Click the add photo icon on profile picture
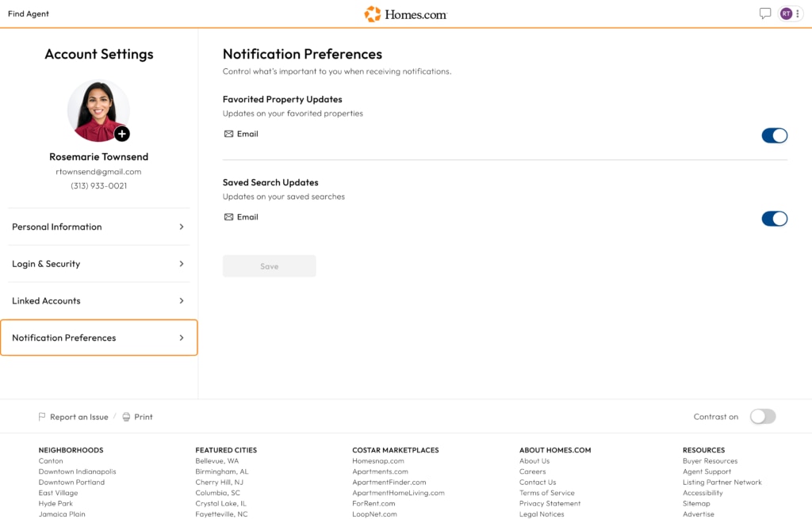 [x=121, y=134]
